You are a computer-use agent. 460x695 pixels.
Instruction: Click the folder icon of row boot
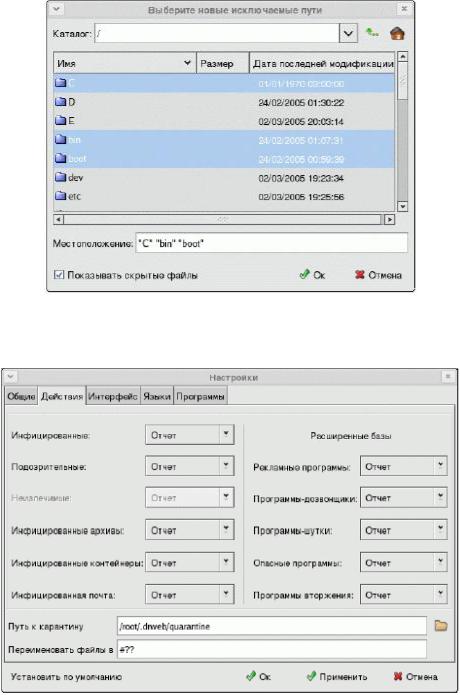tap(60, 158)
